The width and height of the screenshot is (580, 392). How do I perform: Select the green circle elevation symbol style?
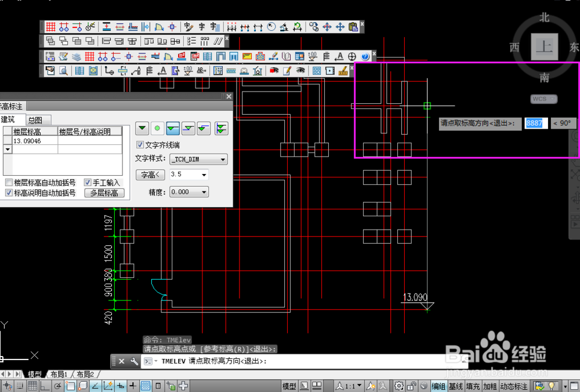(157, 128)
